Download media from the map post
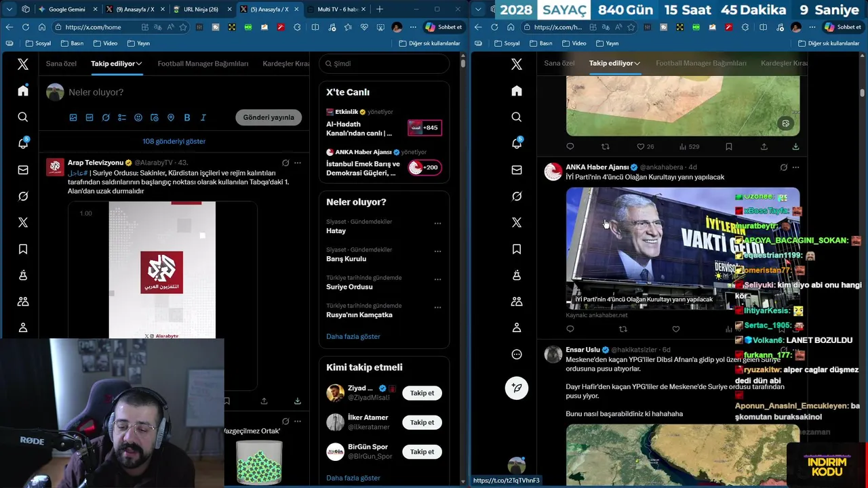Screen dimensions: 868x488 click(x=795, y=146)
